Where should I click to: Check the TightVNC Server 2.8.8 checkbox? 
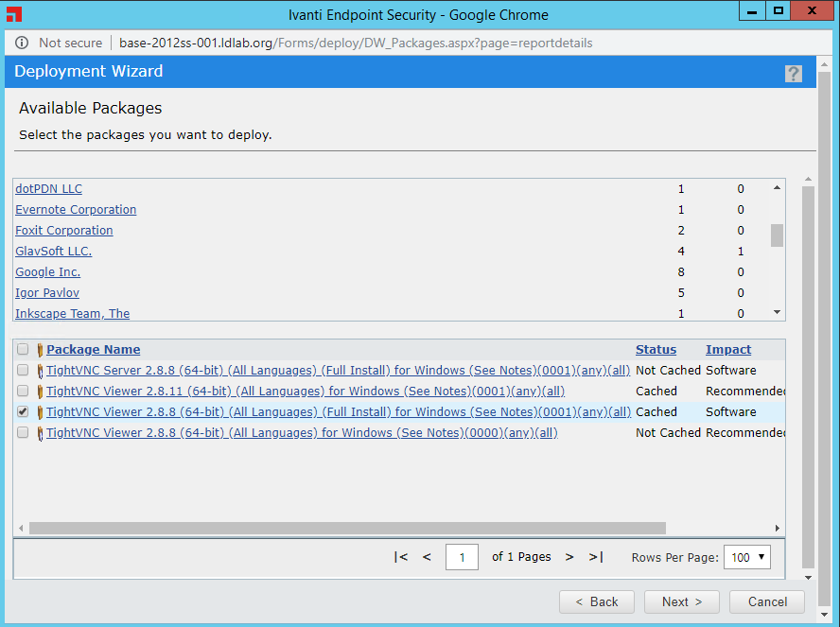click(x=23, y=370)
